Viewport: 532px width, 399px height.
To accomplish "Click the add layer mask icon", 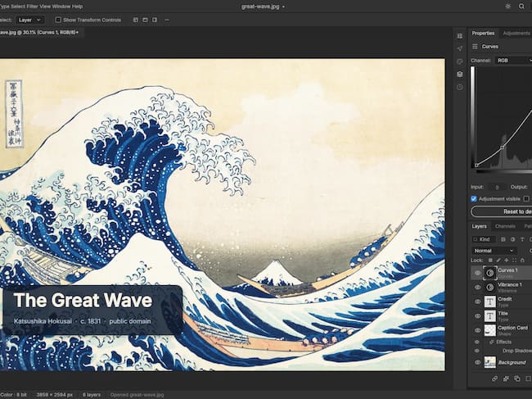I will click(516, 379).
